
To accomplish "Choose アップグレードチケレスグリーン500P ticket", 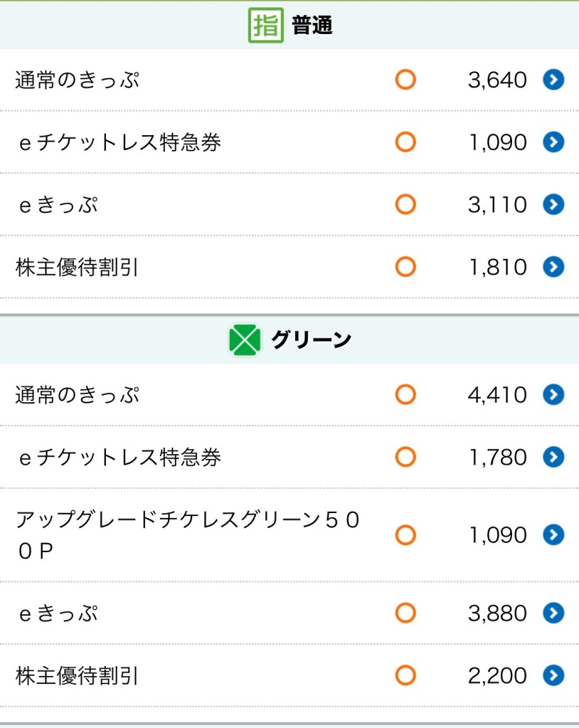I will tap(188, 534).
